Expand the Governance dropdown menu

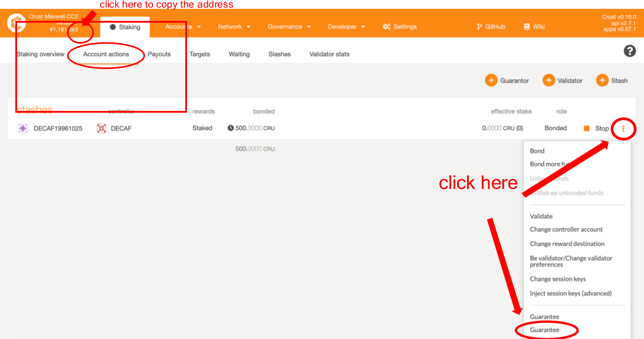click(289, 27)
